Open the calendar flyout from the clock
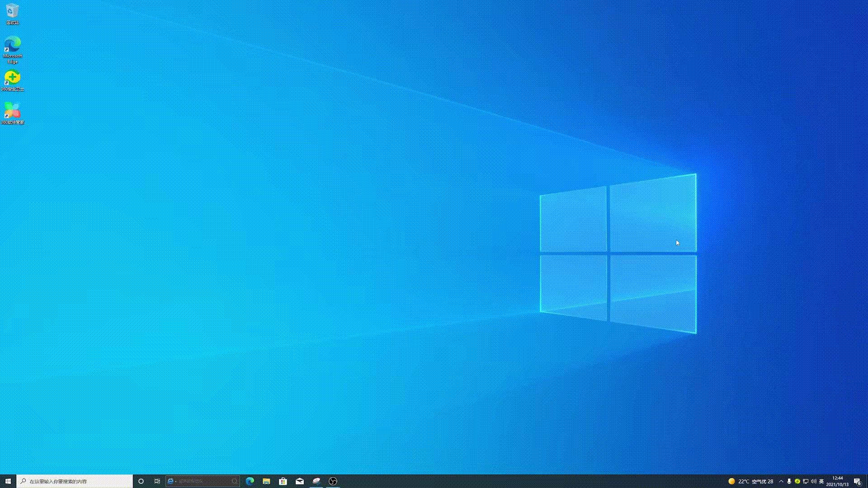Image resolution: width=868 pixels, height=488 pixels. 837,481
